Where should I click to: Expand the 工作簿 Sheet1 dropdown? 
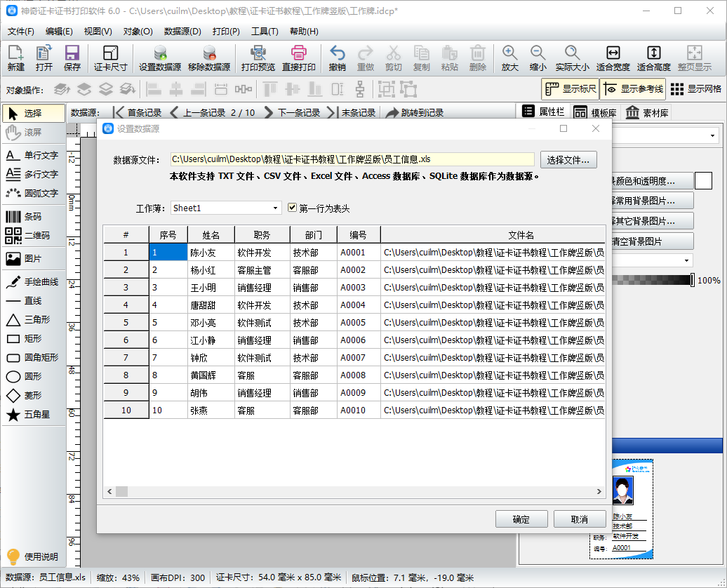(x=276, y=208)
